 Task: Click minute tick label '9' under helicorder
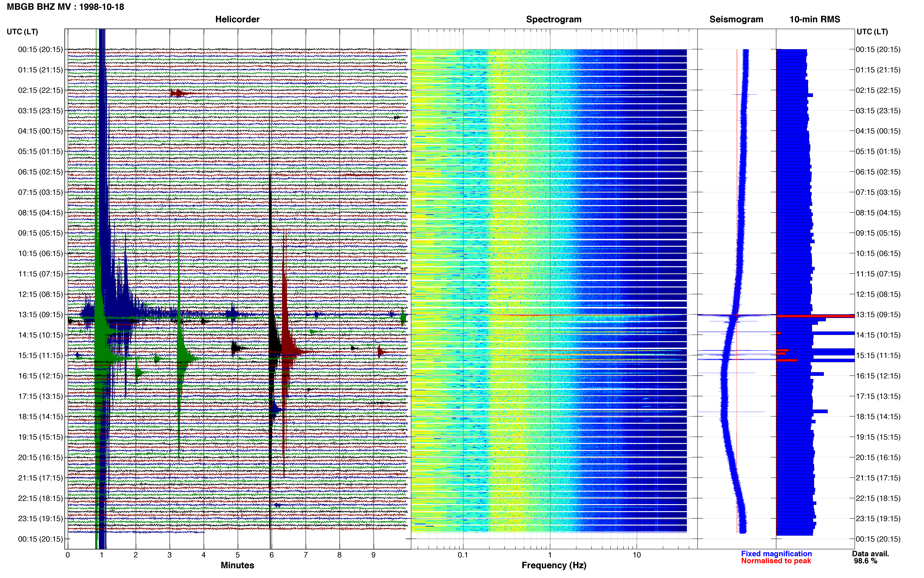[373, 555]
